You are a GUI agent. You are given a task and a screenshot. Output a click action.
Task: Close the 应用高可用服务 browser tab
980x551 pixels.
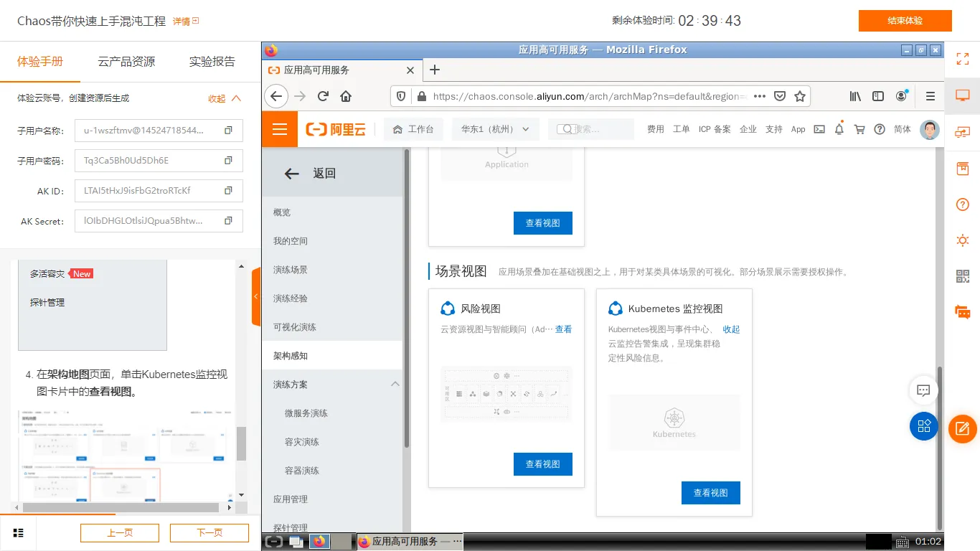point(410,70)
